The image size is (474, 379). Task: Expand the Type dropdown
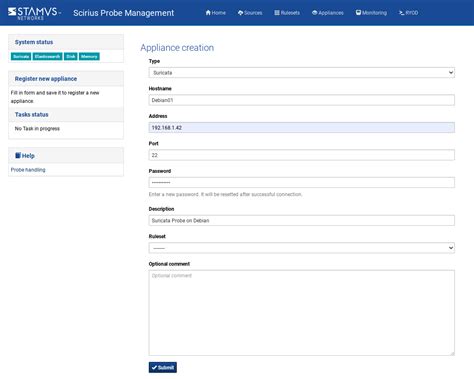[302, 73]
